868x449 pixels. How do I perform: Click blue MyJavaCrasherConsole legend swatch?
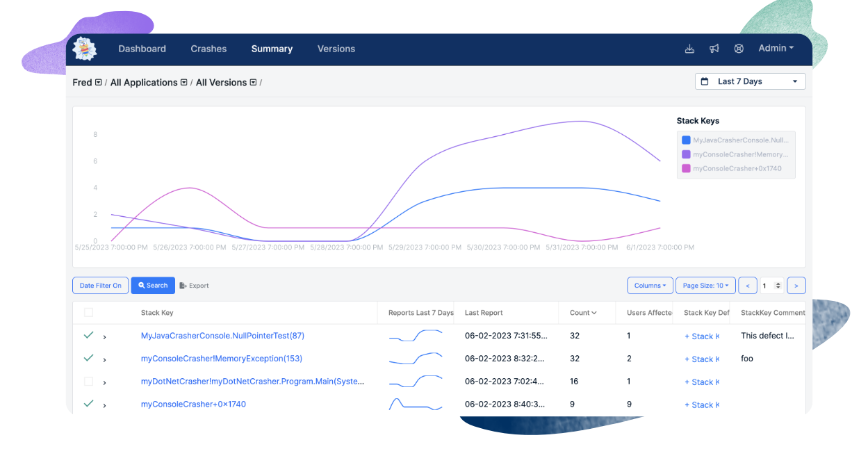(687, 140)
